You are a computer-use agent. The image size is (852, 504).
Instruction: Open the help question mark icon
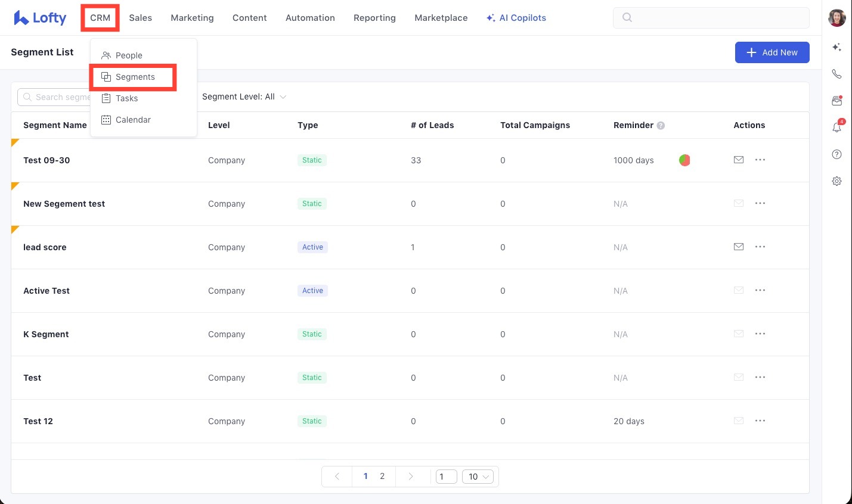[836, 154]
